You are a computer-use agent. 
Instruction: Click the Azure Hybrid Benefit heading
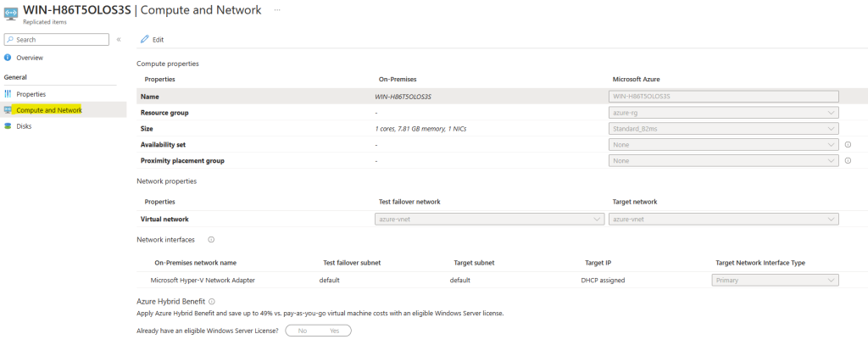pyautogui.click(x=170, y=302)
